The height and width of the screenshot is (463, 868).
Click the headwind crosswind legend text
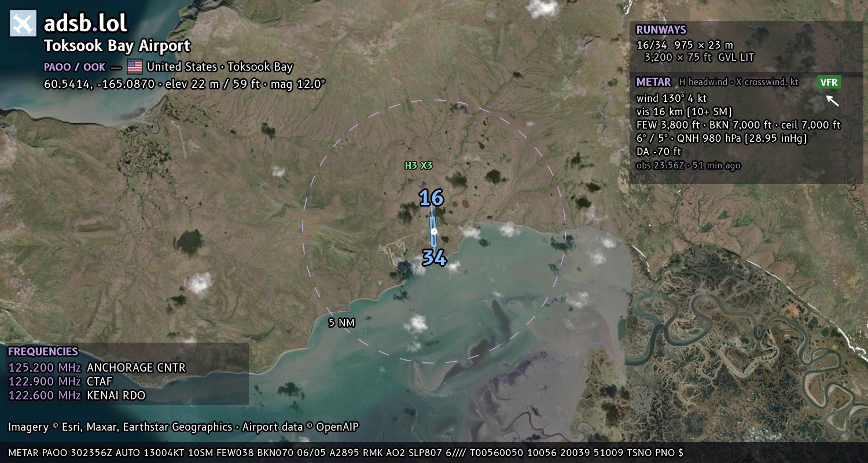coord(739,82)
